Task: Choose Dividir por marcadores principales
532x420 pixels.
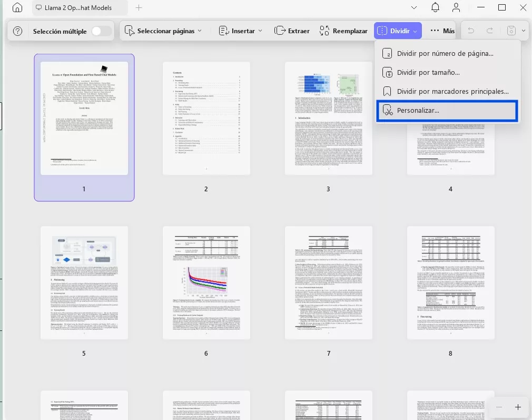Action: [447, 91]
